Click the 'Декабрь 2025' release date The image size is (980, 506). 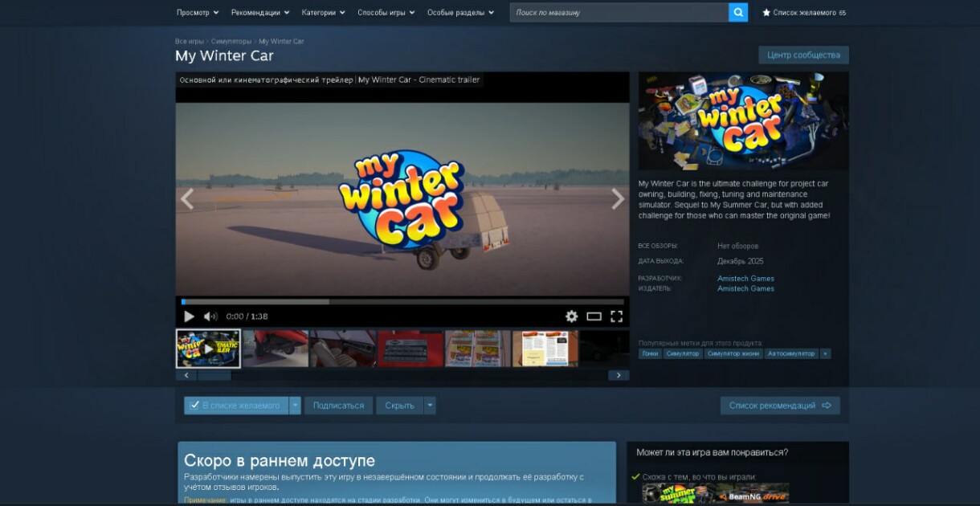[x=741, y=261]
